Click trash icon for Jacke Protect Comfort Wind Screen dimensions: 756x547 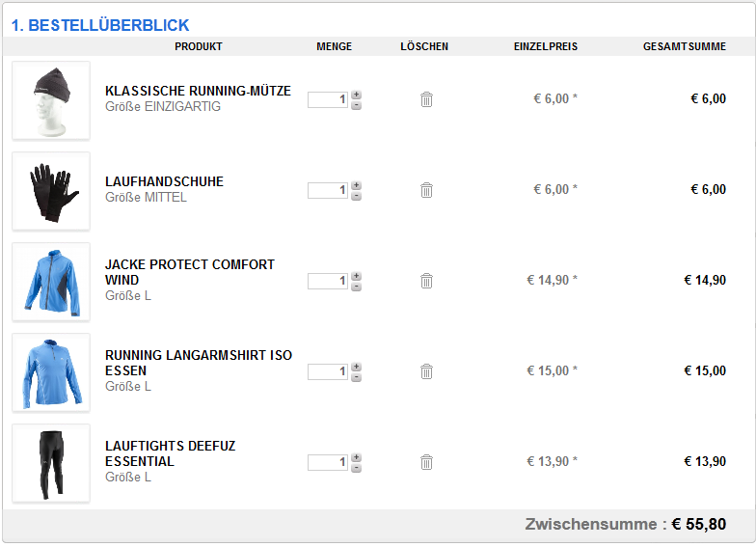coord(426,281)
